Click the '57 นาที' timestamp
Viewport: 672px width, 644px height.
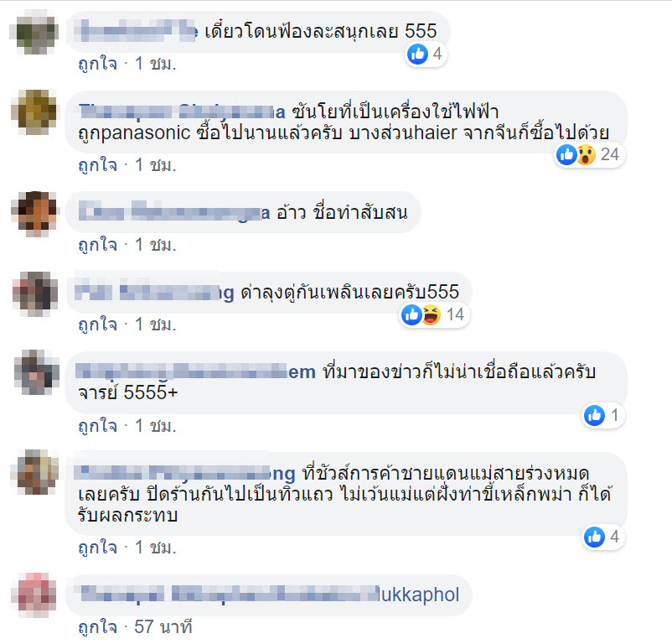tap(163, 627)
